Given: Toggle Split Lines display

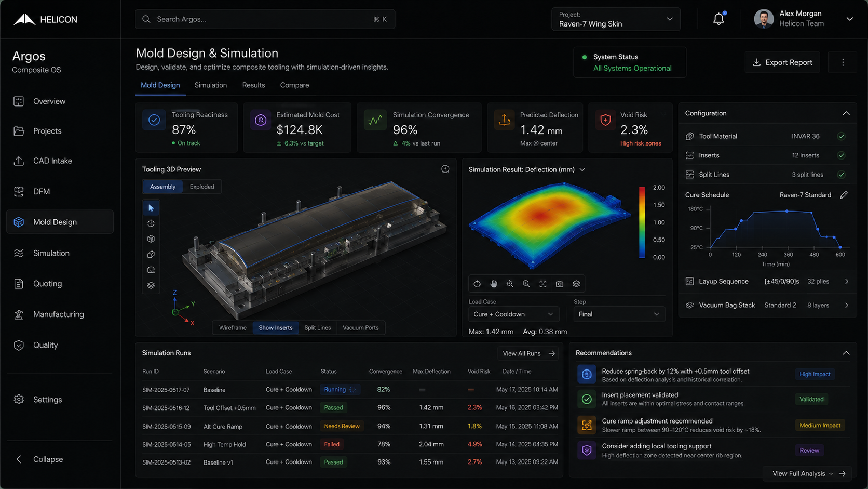Looking at the screenshot, I should coord(318,328).
